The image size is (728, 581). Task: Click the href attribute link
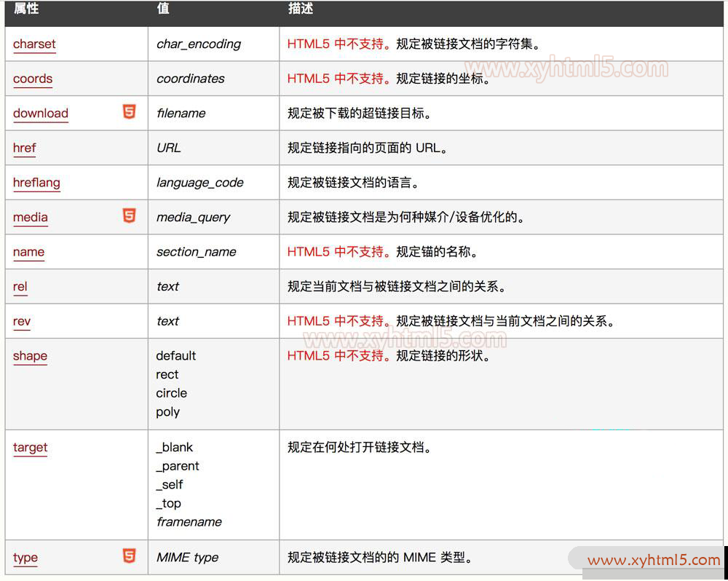[x=24, y=149]
